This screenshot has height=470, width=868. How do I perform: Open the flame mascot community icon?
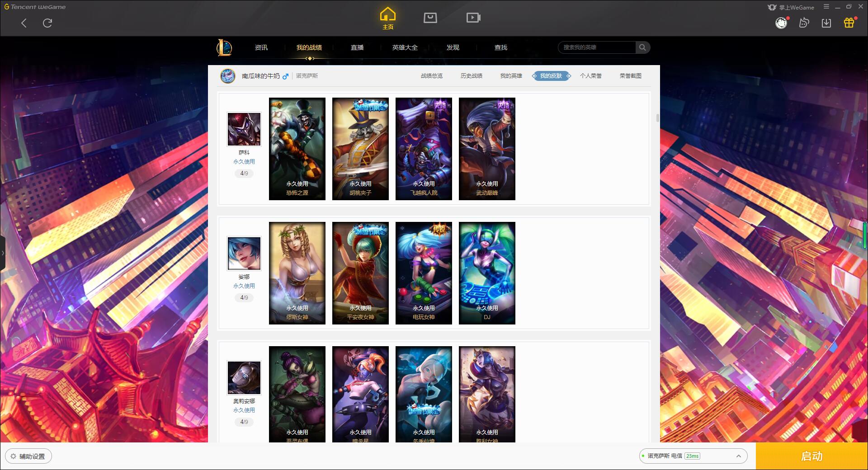[x=804, y=23]
